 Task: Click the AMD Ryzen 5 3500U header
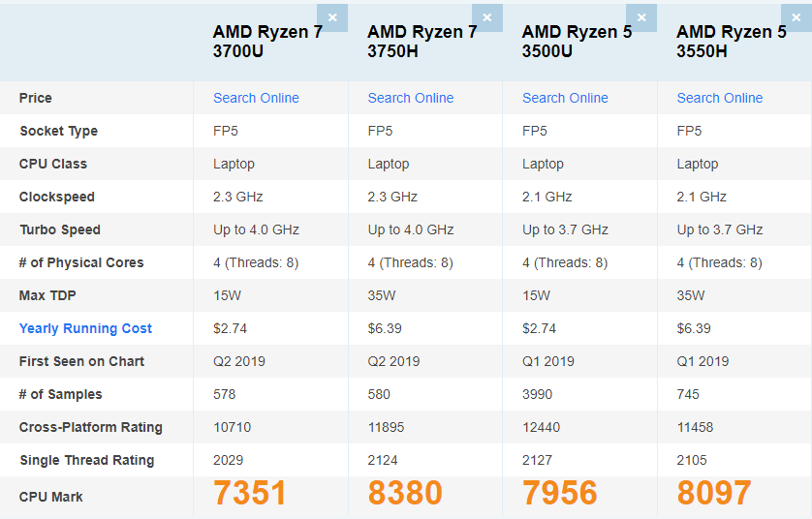[x=577, y=42]
